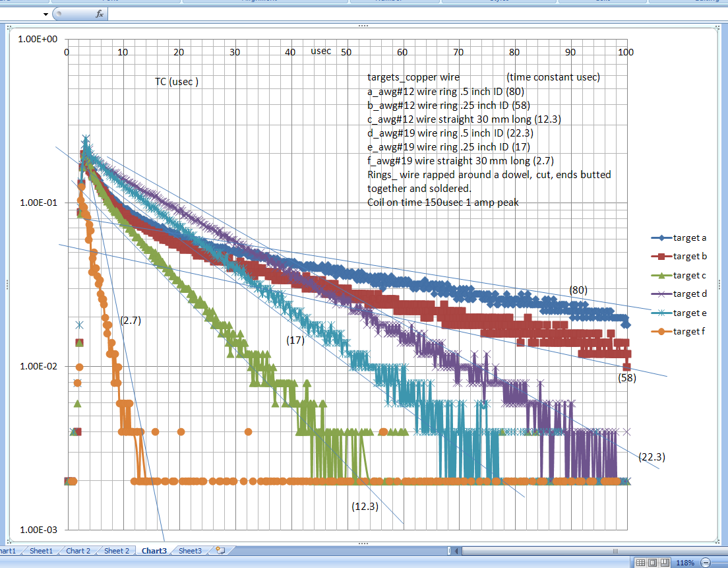Click the 1.00E-01 axis label
The width and height of the screenshot is (728, 568).
[38, 203]
